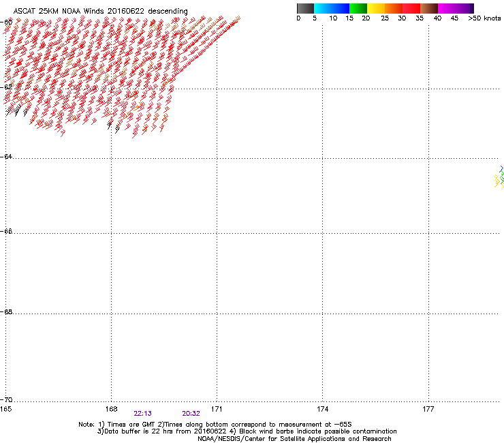The width and height of the screenshot is (504, 443).
Task: Click the -62 latitude axis label
Action: point(6,87)
